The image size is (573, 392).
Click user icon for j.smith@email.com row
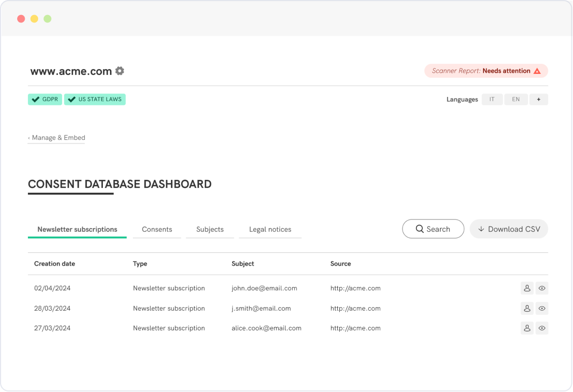(x=527, y=308)
